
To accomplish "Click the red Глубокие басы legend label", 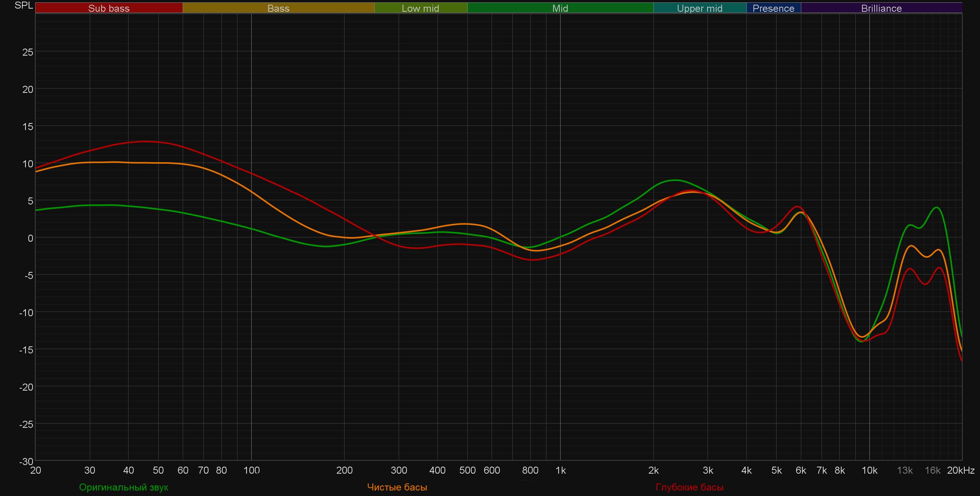I will pyautogui.click(x=689, y=487).
